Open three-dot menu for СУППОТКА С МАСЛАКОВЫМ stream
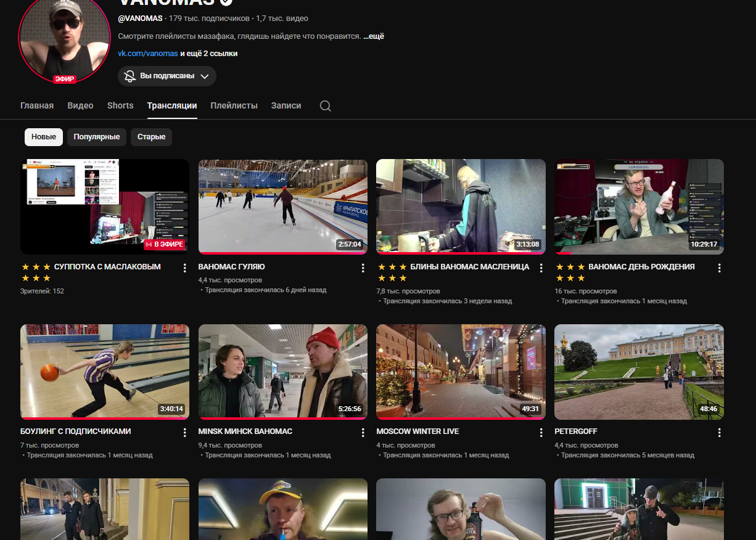Viewport: 756px width, 540px height. 184,268
